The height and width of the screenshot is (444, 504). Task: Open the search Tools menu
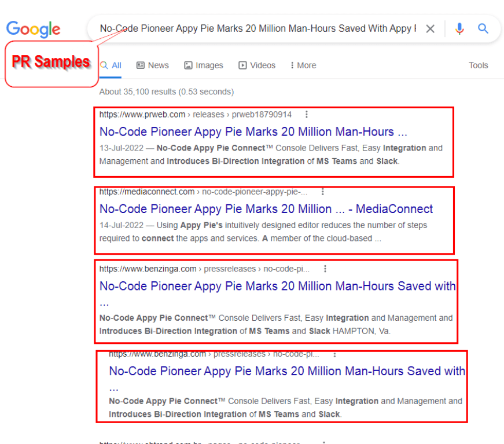click(x=479, y=65)
